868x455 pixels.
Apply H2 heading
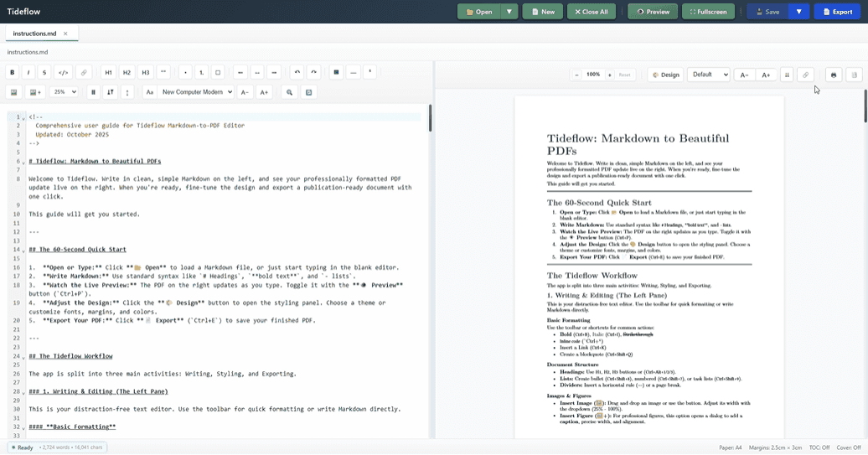pos(127,73)
